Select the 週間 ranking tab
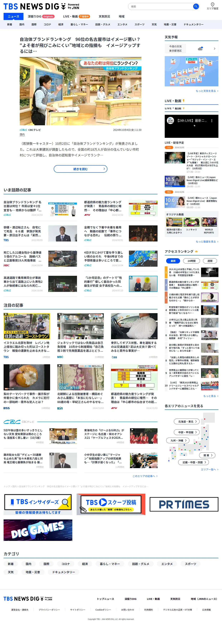The image size is (222, 644). point(210,261)
